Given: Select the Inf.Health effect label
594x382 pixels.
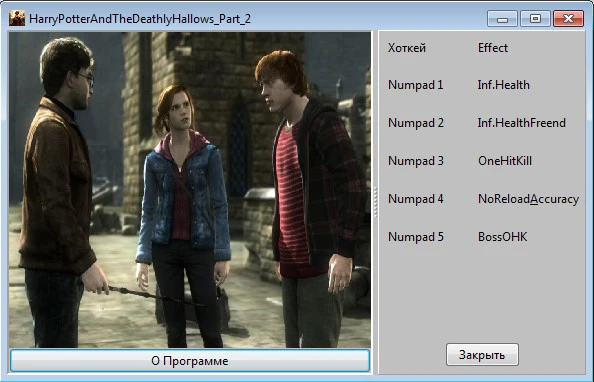Looking at the screenshot, I should tap(503, 85).
